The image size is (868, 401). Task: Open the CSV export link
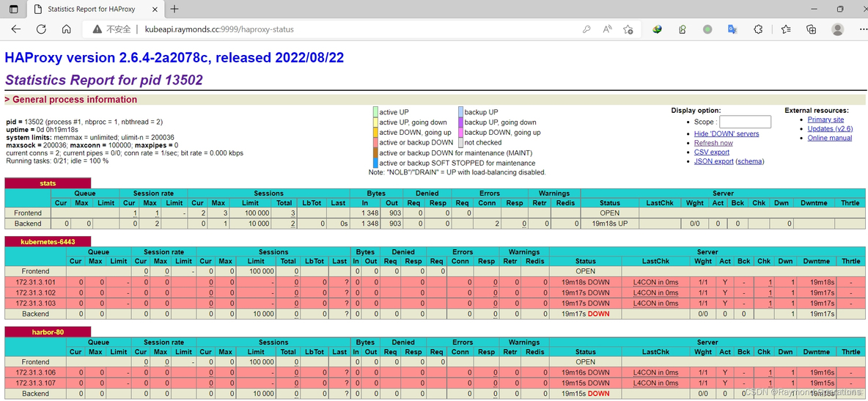click(x=711, y=152)
